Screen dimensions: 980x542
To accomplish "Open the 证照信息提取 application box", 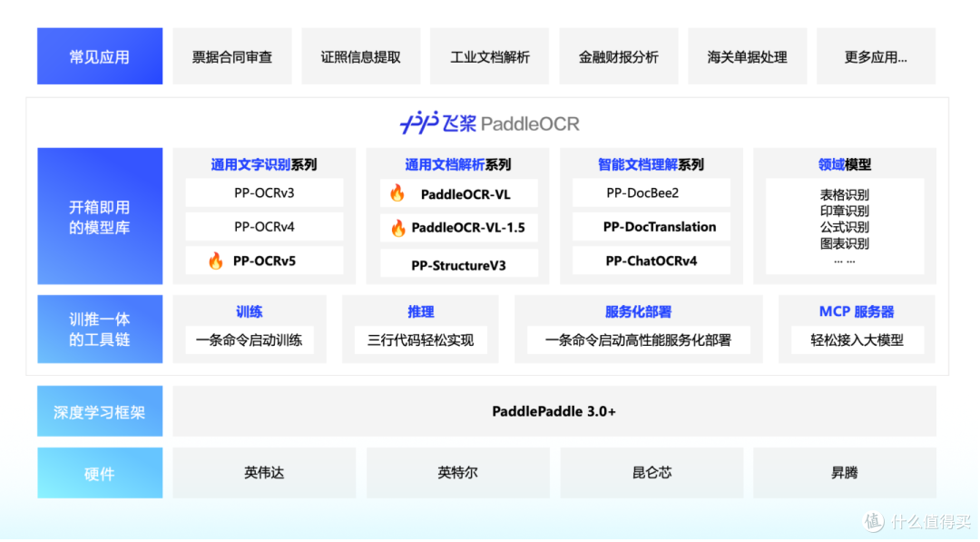I will [x=360, y=56].
